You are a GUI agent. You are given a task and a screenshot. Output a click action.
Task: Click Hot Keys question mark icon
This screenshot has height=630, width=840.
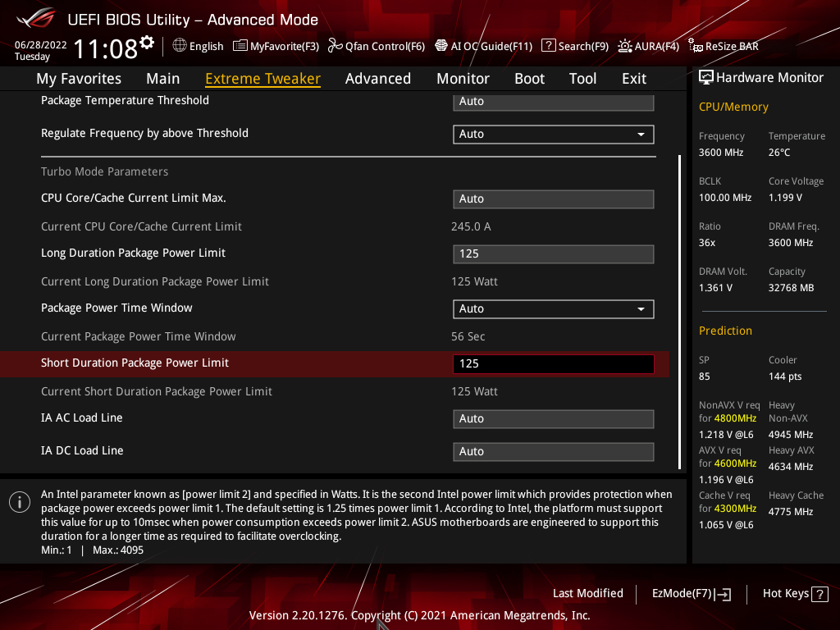[819, 594]
